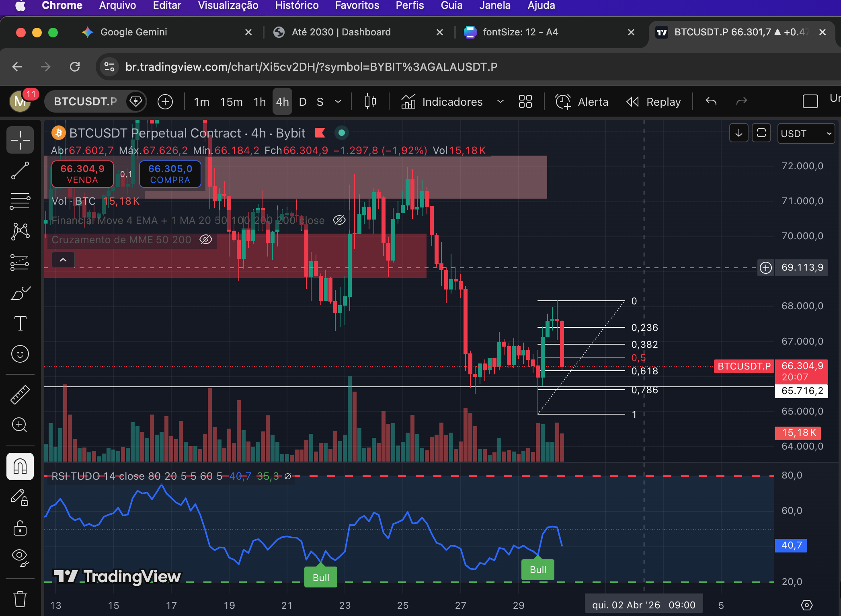
Task: Toggle visibility of Financial Move indicator
Action: click(339, 220)
